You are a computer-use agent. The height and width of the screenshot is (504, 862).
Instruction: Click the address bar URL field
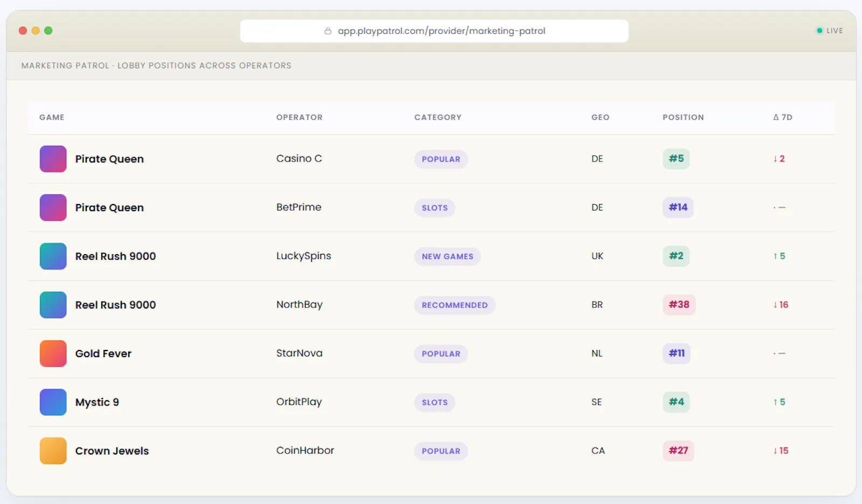point(434,31)
